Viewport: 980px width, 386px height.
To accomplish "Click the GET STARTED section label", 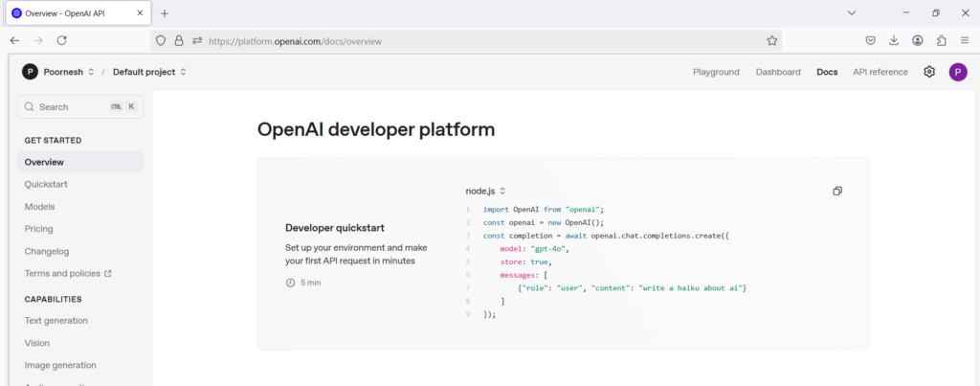I will click(54, 140).
